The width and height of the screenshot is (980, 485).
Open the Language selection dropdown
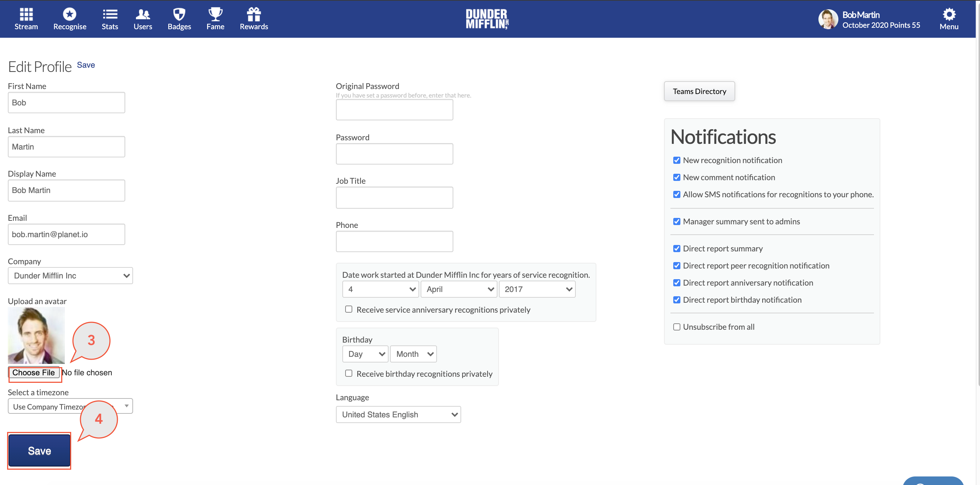398,414
